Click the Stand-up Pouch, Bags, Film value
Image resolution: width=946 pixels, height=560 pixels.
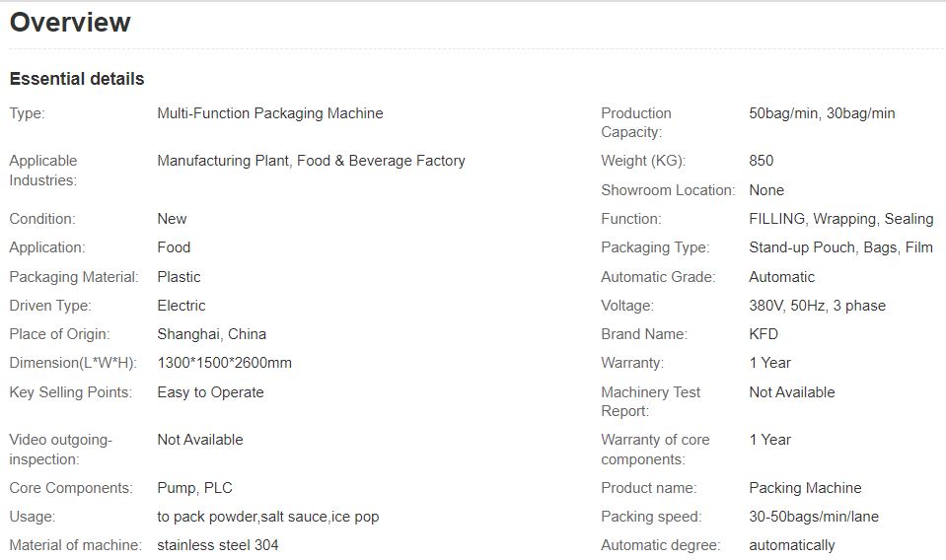840,247
